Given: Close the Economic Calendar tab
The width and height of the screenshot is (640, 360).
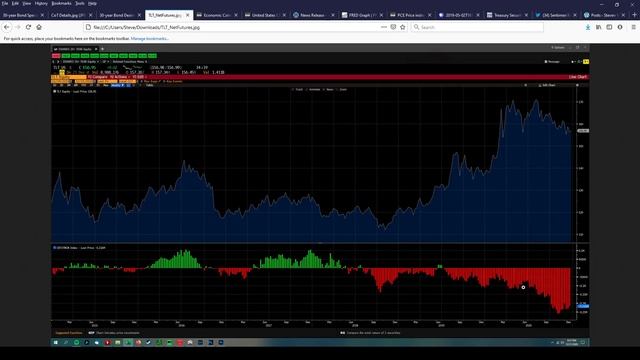Looking at the screenshot, I should (236, 15).
